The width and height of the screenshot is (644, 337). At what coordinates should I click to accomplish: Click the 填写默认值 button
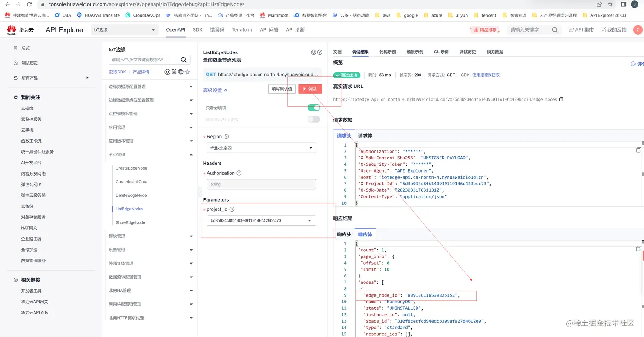[x=282, y=89]
